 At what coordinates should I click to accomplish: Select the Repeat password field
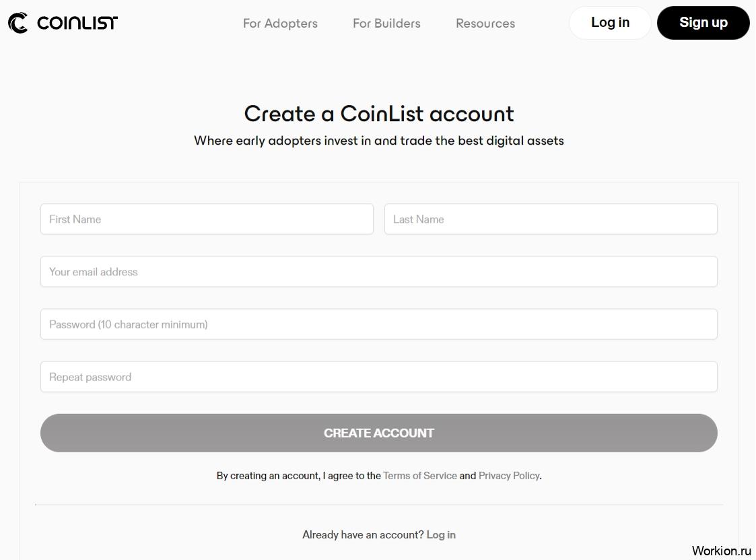point(379,377)
